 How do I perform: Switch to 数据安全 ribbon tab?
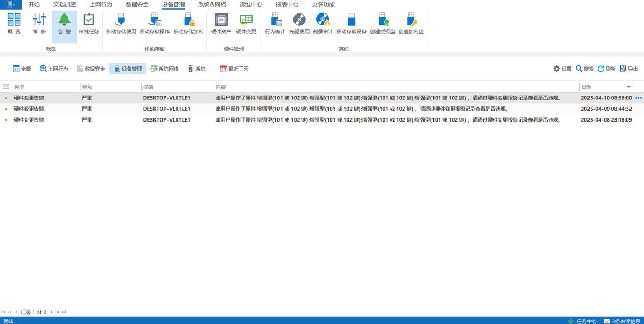click(x=137, y=4)
